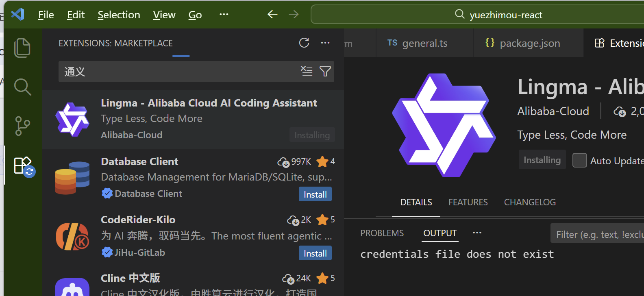Click JiHu-GitLab verified publisher badge
644x296 pixels.
pos(107,252)
